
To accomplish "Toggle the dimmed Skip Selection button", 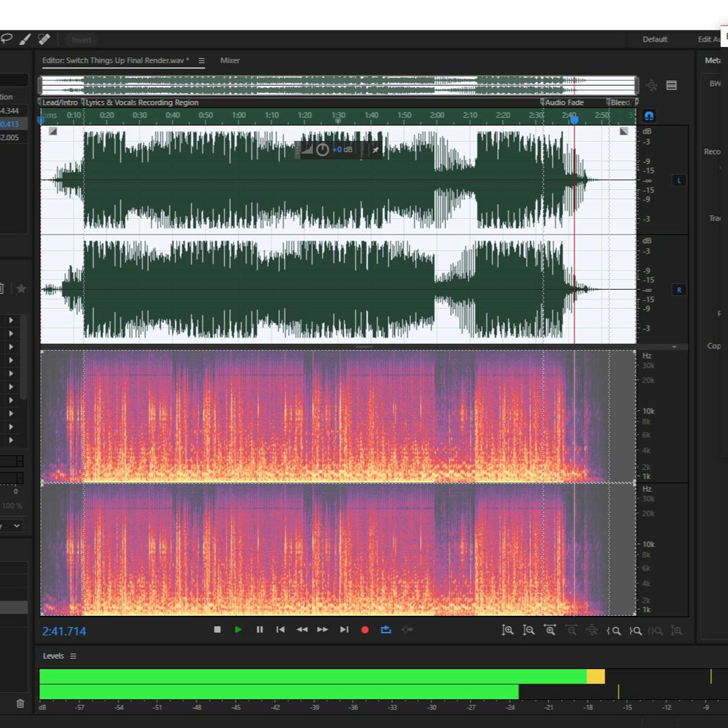I will click(x=407, y=630).
